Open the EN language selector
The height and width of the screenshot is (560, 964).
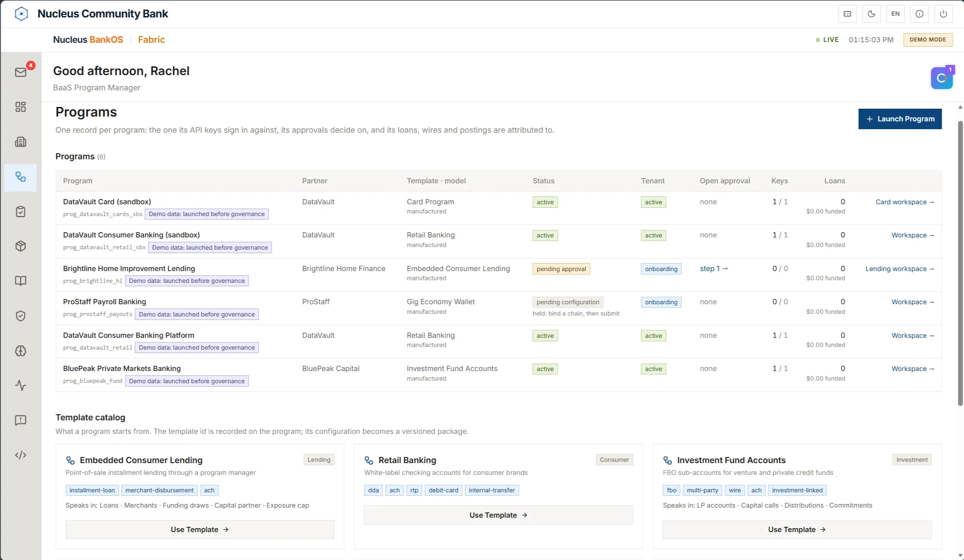click(895, 14)
